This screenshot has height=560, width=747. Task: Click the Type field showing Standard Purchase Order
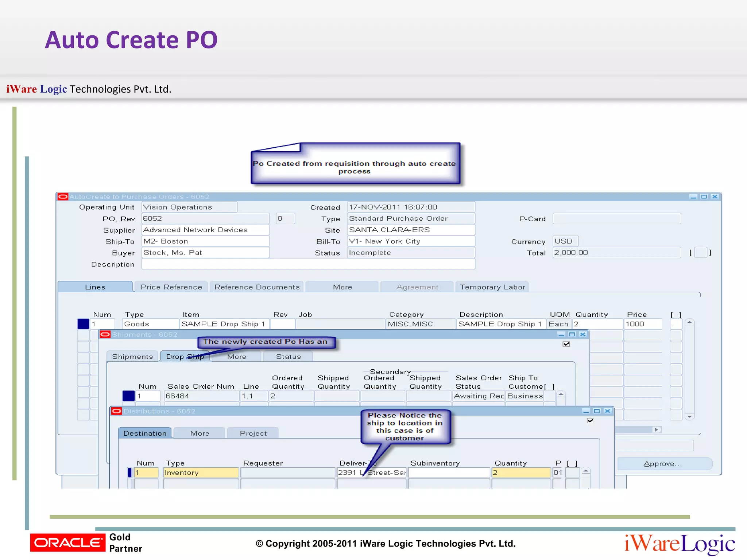coord(411,218)
